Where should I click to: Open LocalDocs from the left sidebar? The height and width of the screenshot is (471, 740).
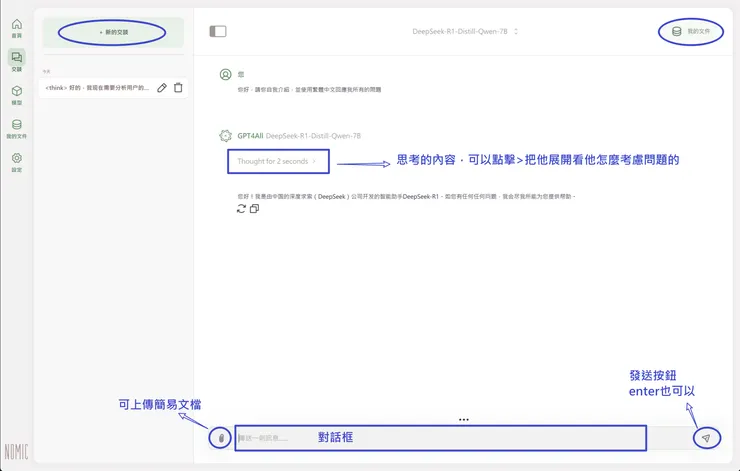click(x=17, y=128)
